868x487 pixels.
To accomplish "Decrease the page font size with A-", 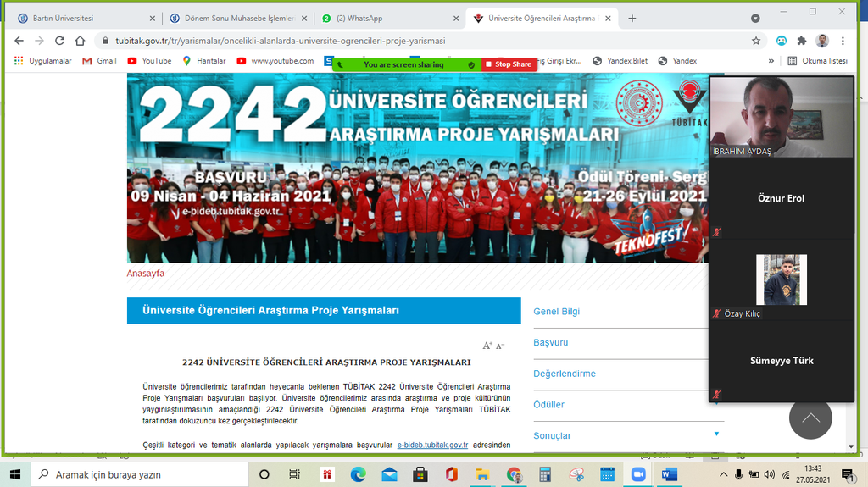I will click(x=500, y=346).
